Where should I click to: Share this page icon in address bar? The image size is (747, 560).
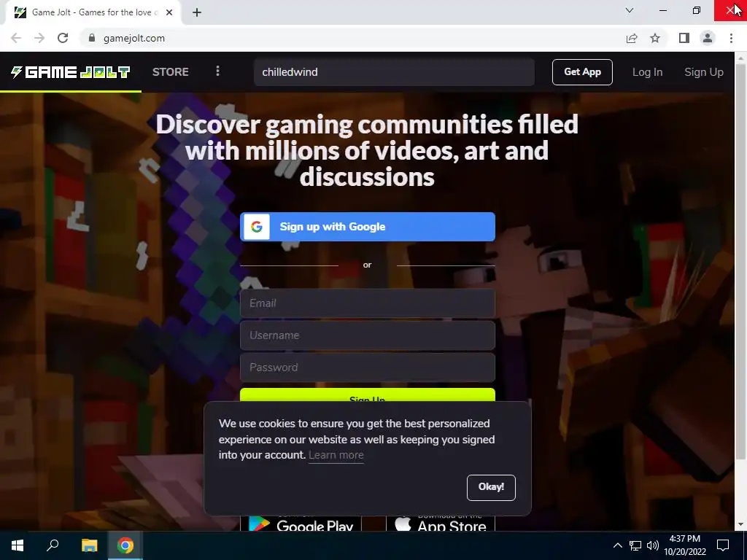(632, 38)
